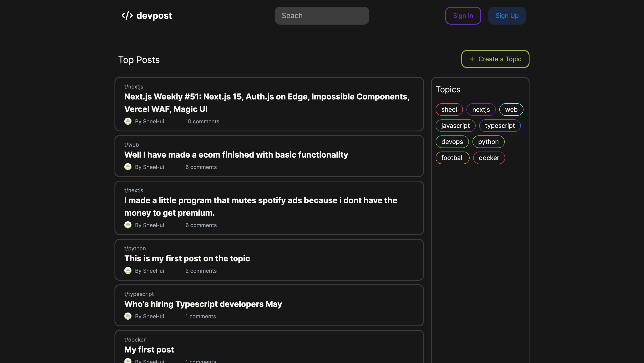Open the typescript topic pill
This screenshot has height=363, width=644.
coord(500,126)
